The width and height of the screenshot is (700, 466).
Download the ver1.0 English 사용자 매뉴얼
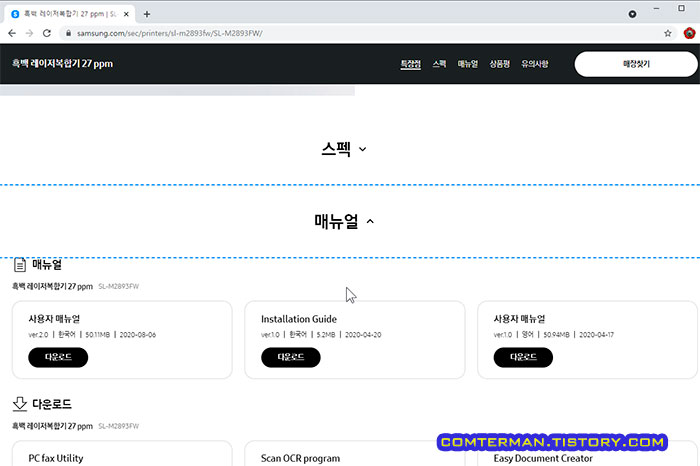pos(523,357)
